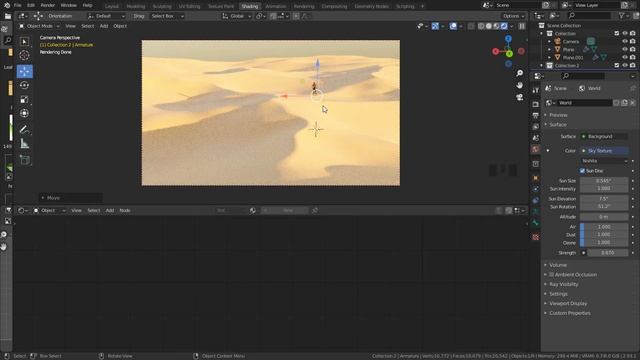Open the Object properties tab
The height and width of the screenshot is (360, 640).
(536, 178)
